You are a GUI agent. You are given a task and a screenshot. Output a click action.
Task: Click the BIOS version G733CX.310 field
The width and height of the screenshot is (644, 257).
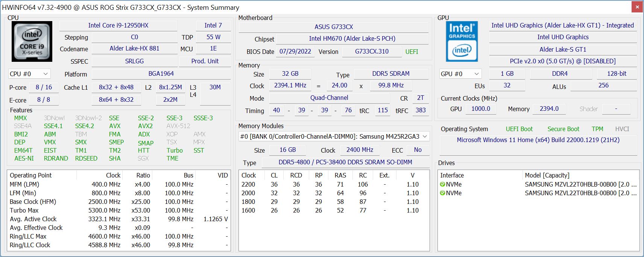pos(372,52)
